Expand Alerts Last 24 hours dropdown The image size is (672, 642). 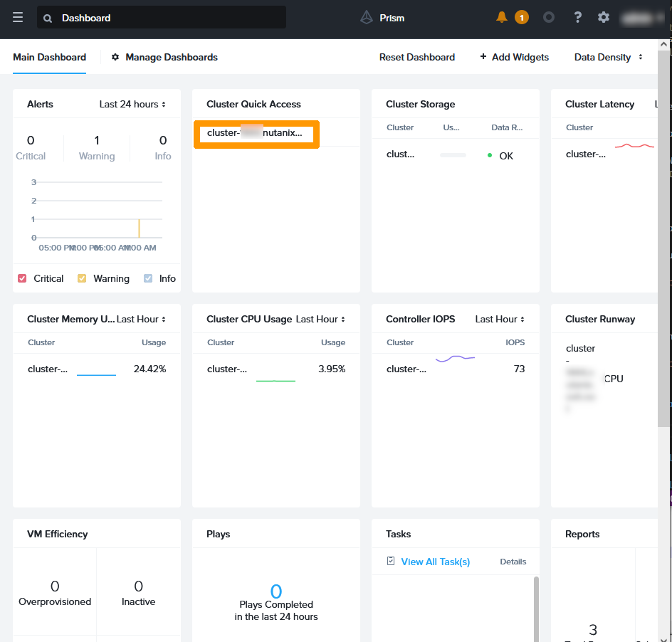click(x=132, y=104)
